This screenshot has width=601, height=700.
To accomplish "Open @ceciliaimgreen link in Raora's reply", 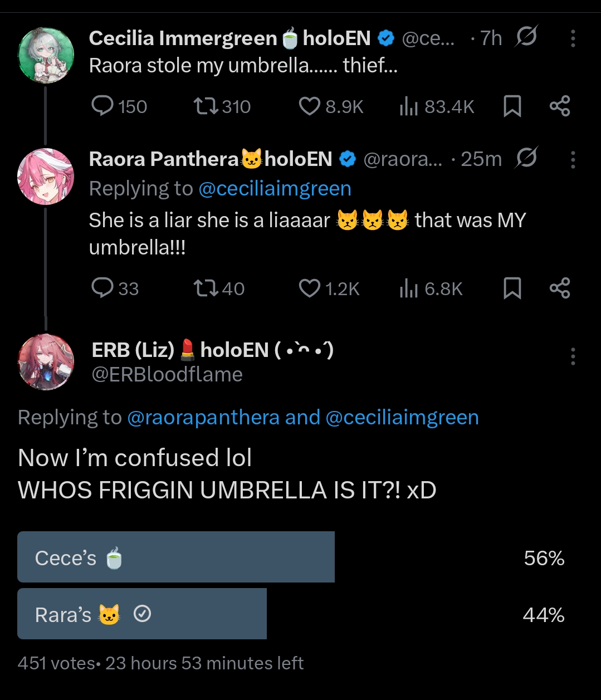I will point(275,189).
